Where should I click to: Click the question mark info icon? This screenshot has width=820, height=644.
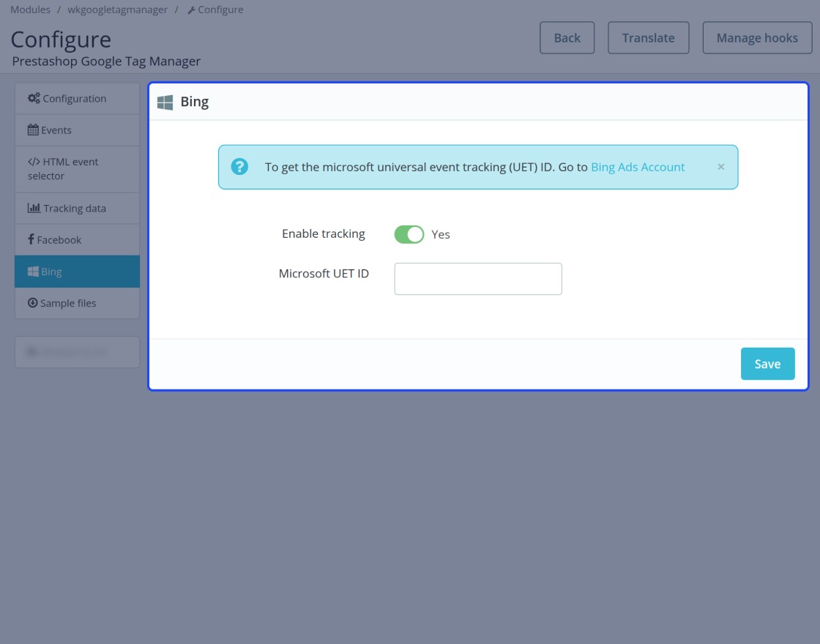point(239,167)
